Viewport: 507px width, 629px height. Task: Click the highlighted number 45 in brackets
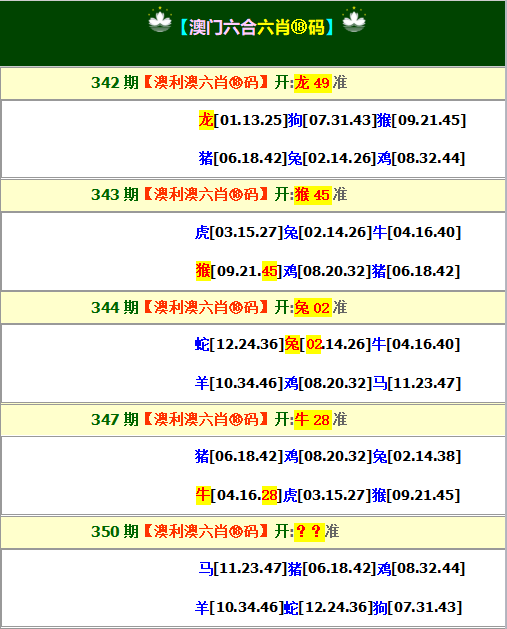(x=270, y=271)
